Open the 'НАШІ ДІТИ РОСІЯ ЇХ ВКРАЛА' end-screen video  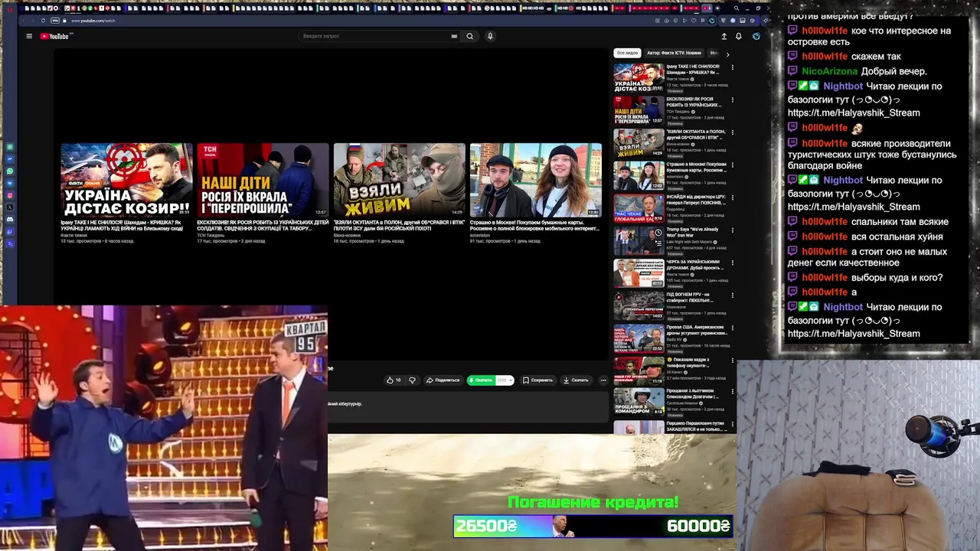(x=263, y=180)
